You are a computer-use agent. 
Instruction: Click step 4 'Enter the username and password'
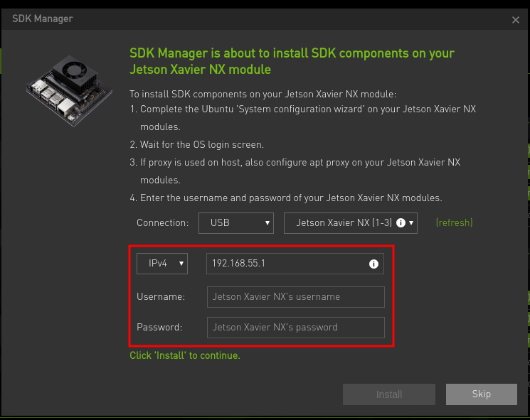click(x=286, y=198)
